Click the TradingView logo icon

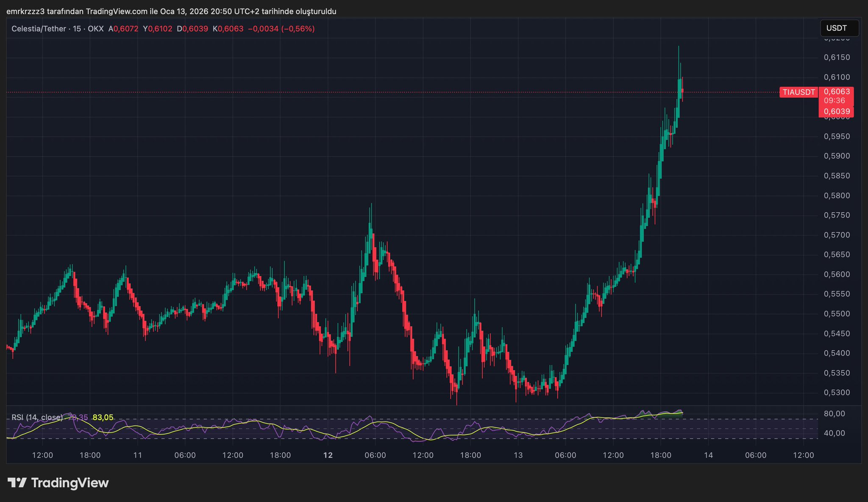tap(17, 483)
